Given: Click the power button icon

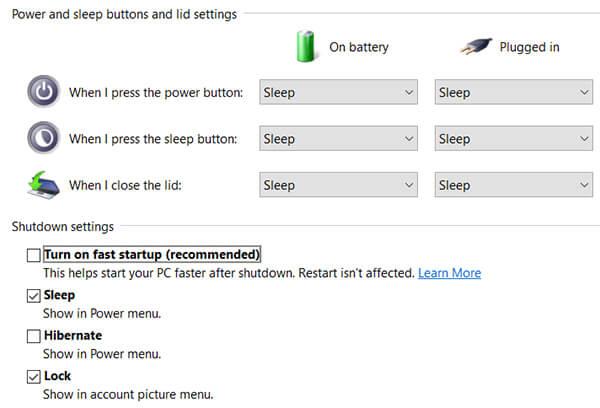Looking at the screenshot, I should tap(44, 92).
